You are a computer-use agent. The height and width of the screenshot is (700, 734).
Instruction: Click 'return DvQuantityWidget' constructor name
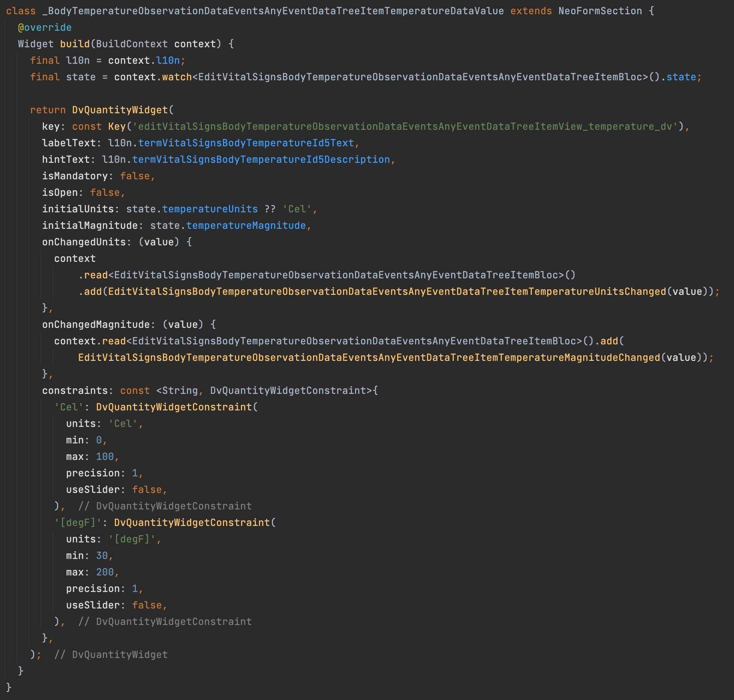tap(120, 110)
